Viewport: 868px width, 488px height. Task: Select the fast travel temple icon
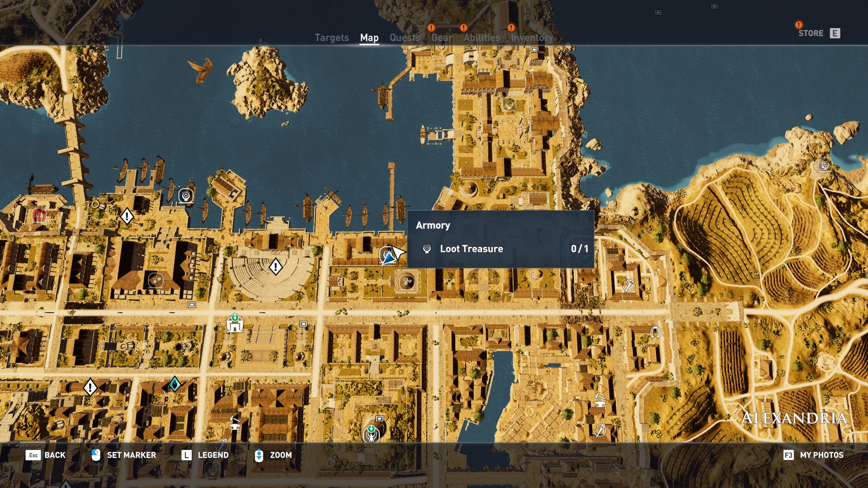(235, 324)
